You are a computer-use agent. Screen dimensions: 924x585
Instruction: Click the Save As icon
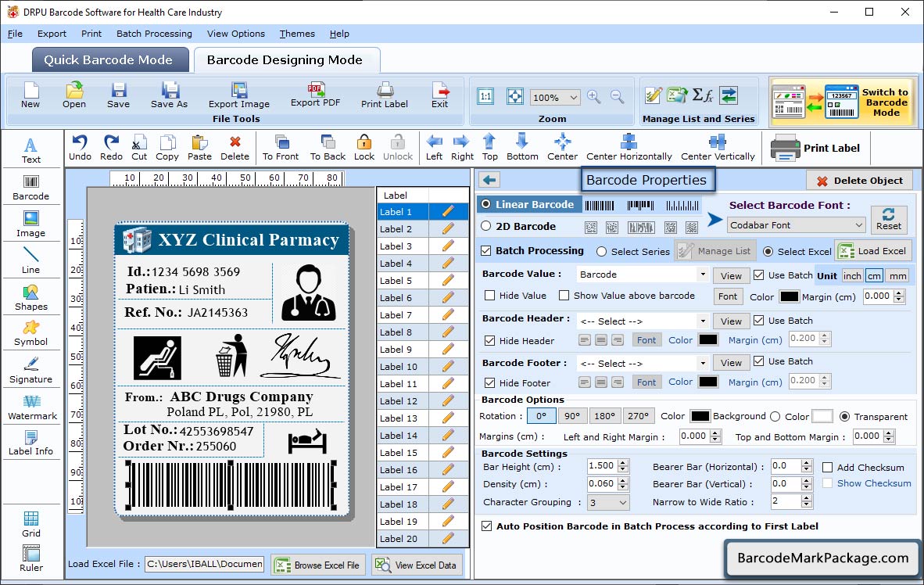pos(169,95)
